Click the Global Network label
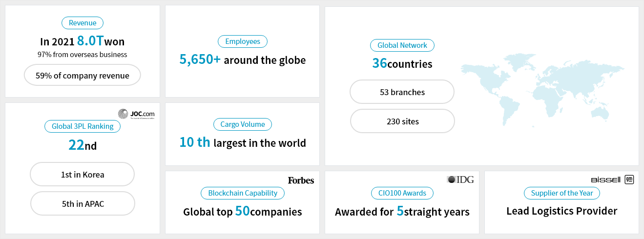This screenshot has width=644, height=239. (x=402, y=45)
